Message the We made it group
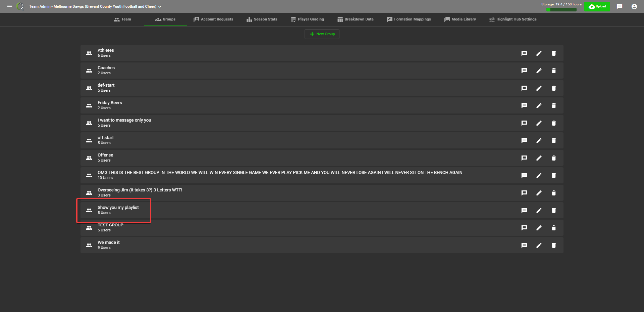 click(x=524, y=245)
